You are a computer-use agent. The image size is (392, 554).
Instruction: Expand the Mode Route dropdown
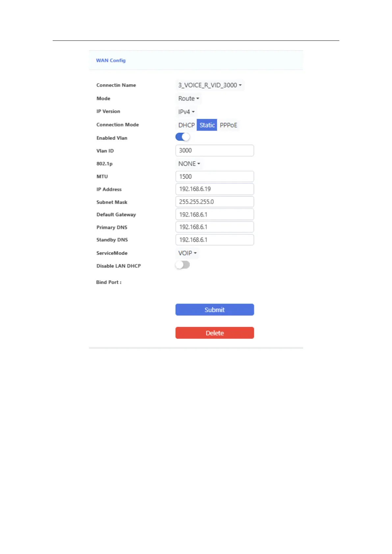188,98
